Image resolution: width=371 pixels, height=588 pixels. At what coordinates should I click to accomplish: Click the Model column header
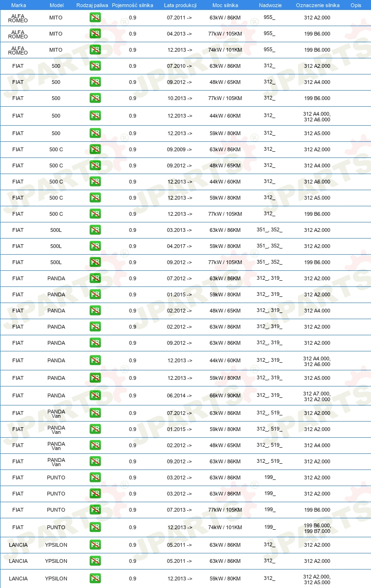click(x=56, y=5)
